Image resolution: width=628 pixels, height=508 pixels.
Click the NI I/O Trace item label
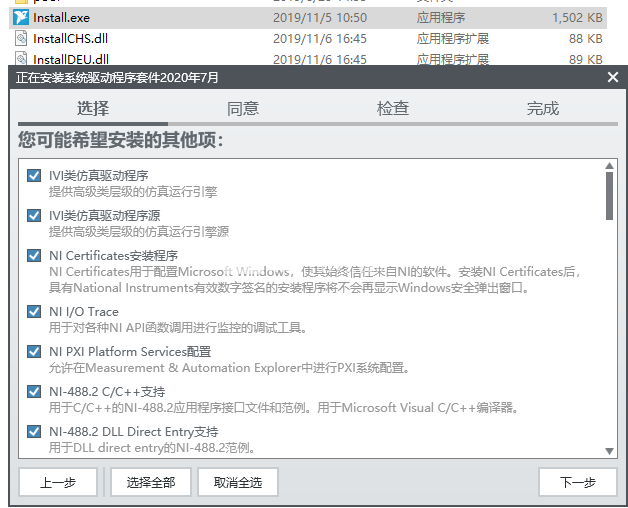84,312
